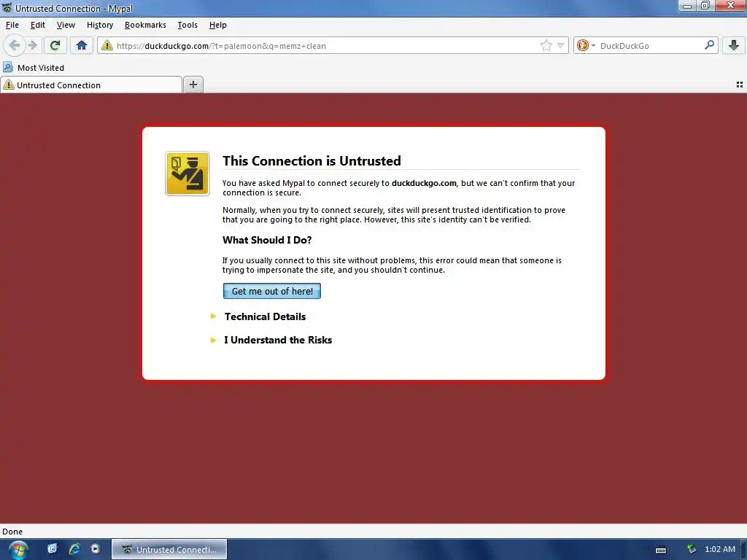Open the Help menu
The width and height of the screenshot is (747, 560).
217,25
